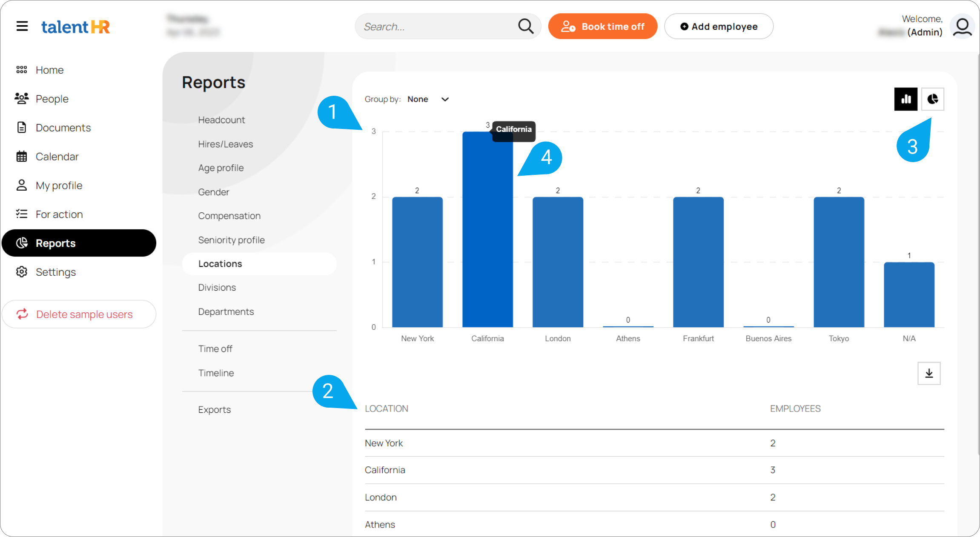This screenshot has width=980, height=537.
Task: Download the locations report
Action: click(x=929, y=373)
